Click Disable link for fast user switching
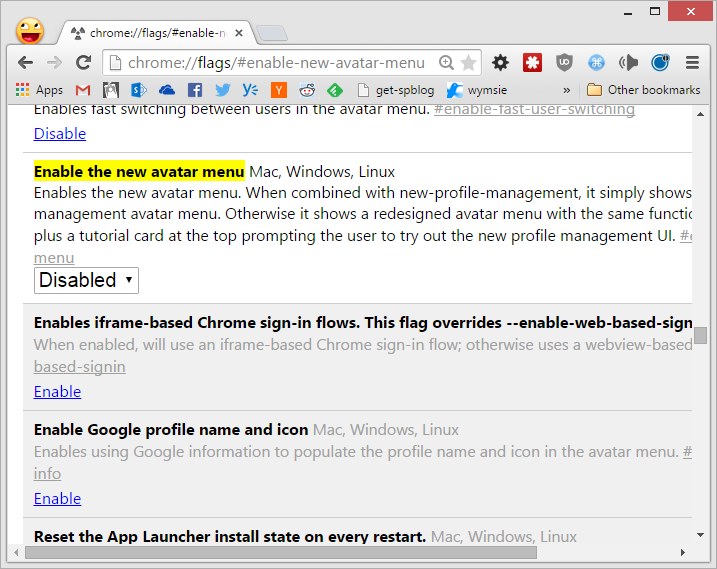 pos(60,134)
